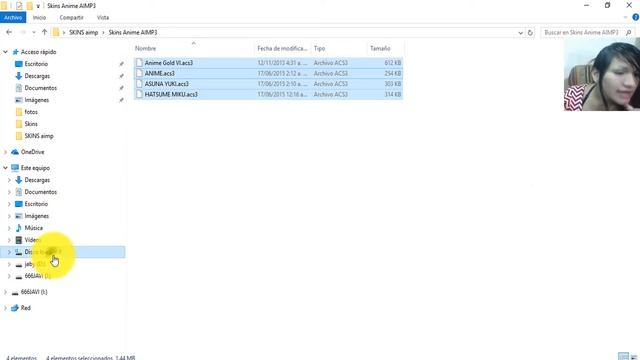Expand Documentos under Este equipo
The width and height of the screenshot is (640, 360).
coord(9,192)
